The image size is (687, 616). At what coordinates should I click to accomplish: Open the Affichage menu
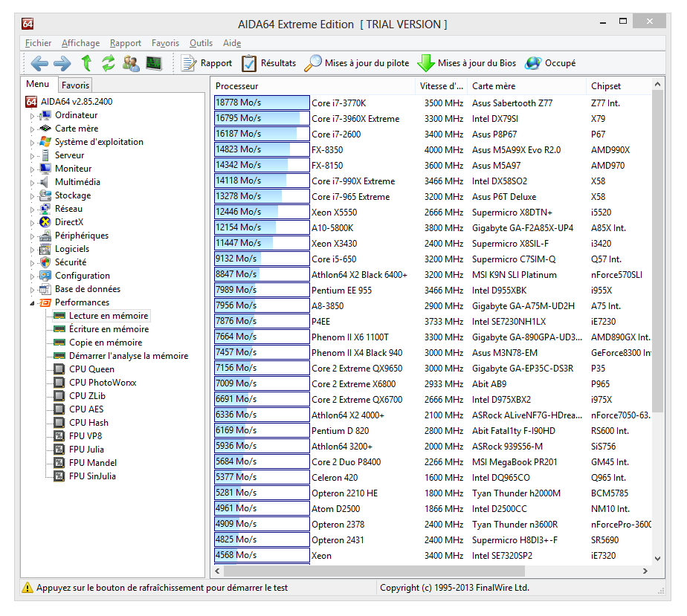(80, 43)
